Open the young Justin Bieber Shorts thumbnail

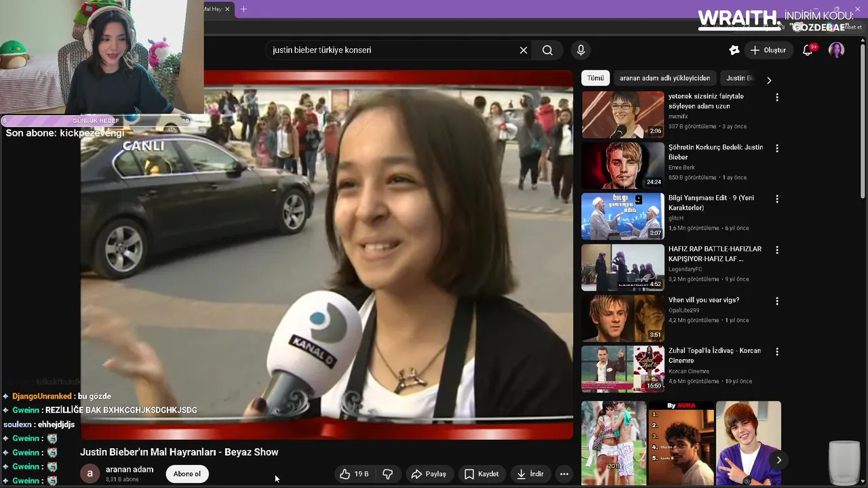click(x=749, y=443)
